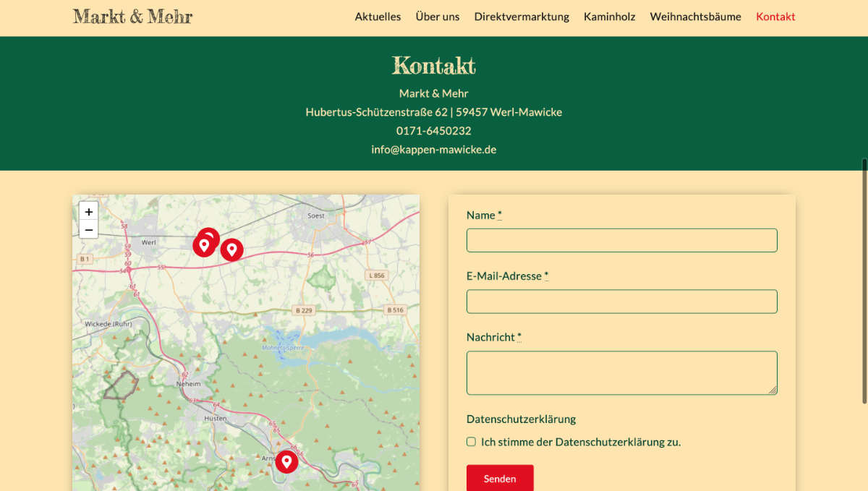The width and height of the screenshot is (868, 491).
Task: Click the resize handle of Nachricht textarea
Action: [773, 390]
